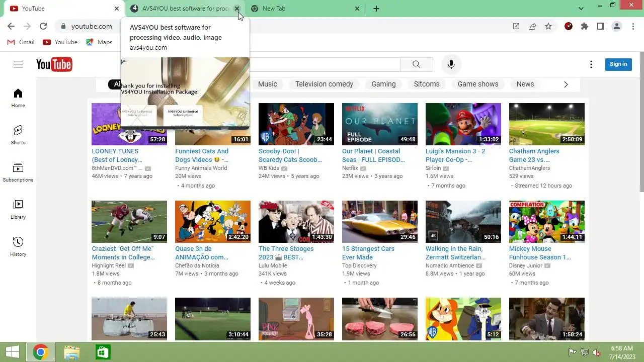Share this page icon in address bar
Screen dimensions: 644x362
click(532, 26)
